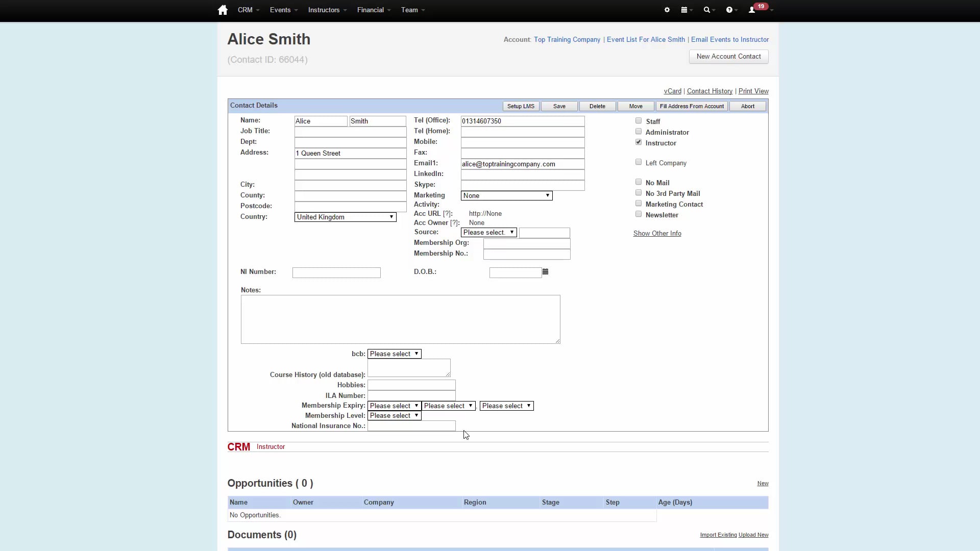
Task: Click Fill Address From Account button
Action: (x=692, y=106)
